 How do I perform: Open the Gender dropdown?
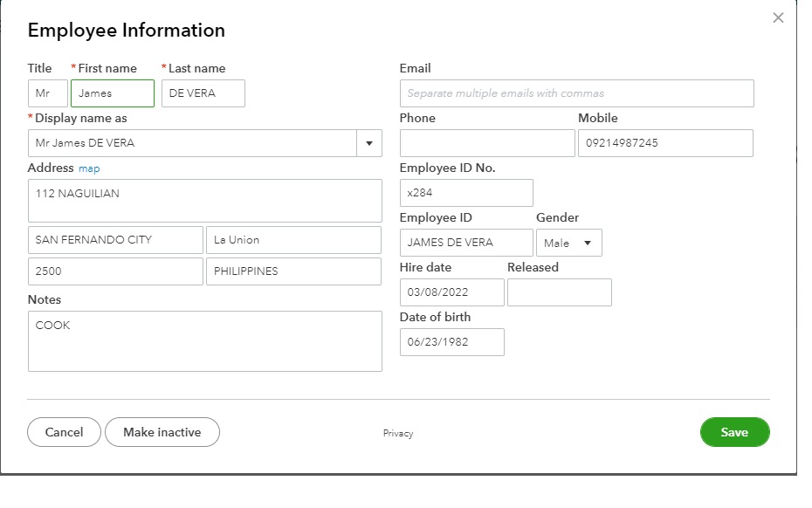tap(568, 243)
